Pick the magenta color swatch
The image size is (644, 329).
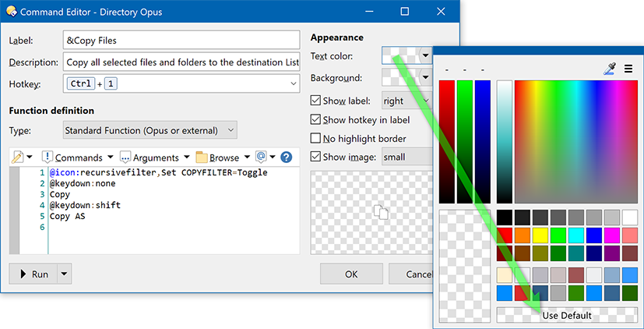(611, 235)
